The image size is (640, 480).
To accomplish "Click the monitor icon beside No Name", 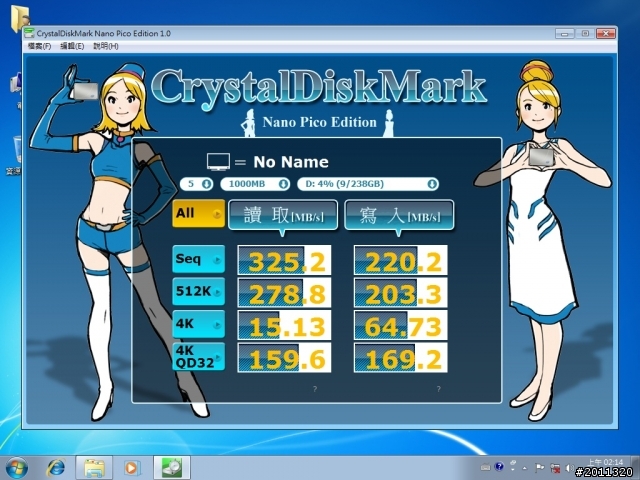I will 218,162.
